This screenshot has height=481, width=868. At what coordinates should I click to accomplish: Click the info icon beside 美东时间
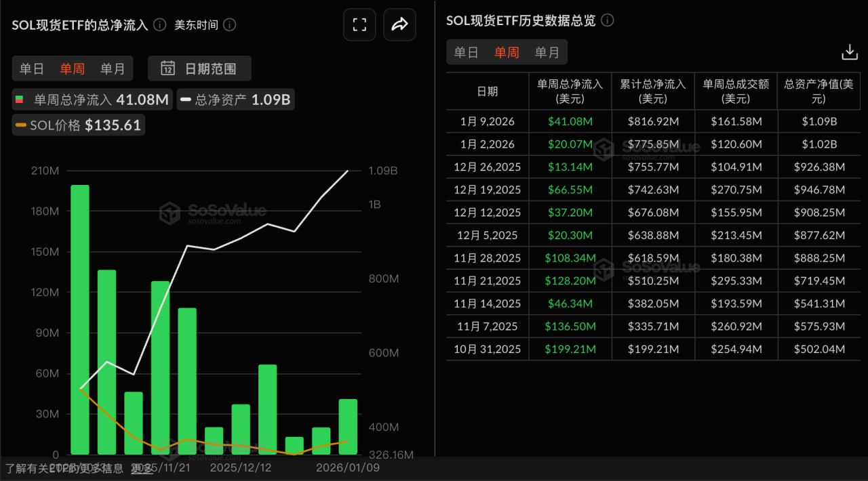point(229,24)
